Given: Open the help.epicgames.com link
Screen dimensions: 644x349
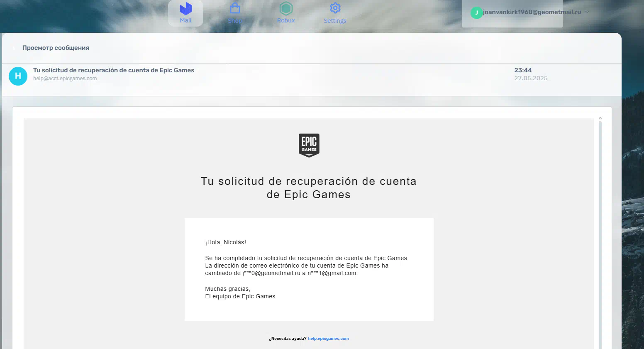Looking at the screenshot, I should (328, 339).
